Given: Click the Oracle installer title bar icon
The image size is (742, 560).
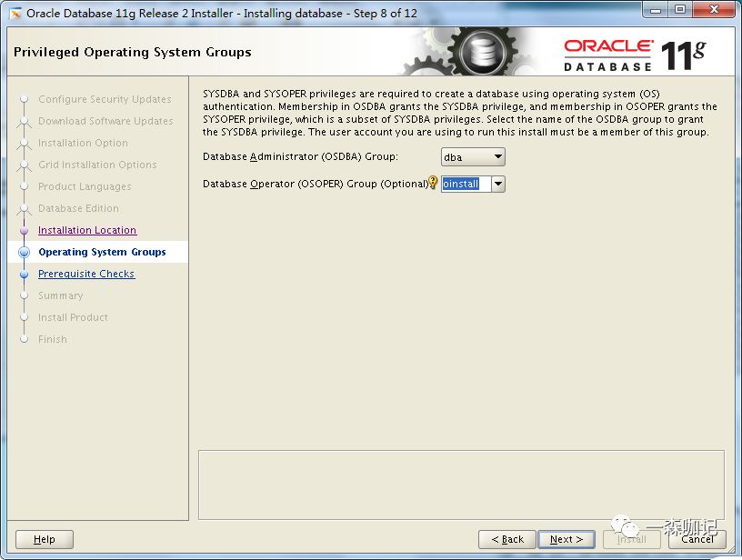Looking at the screenshot, I should pyautogui.click(x=15, y=14).
